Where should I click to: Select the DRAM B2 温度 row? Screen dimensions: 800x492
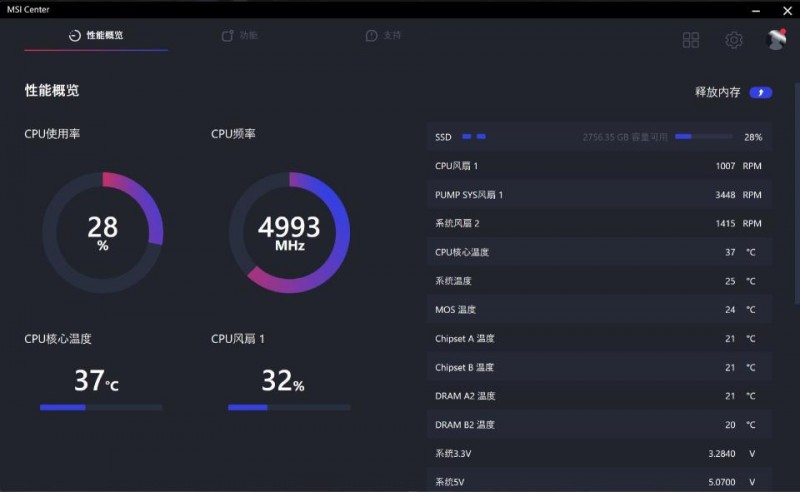599,425
